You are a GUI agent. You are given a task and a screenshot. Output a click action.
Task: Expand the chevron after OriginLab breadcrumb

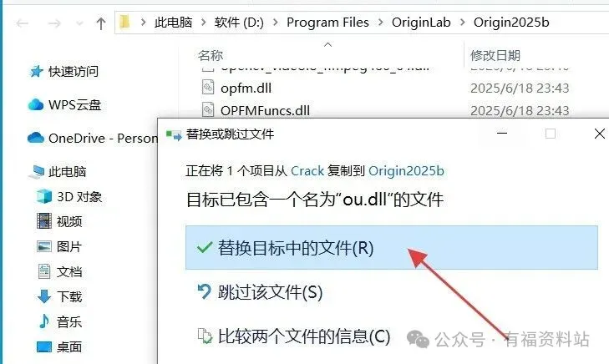462,23
